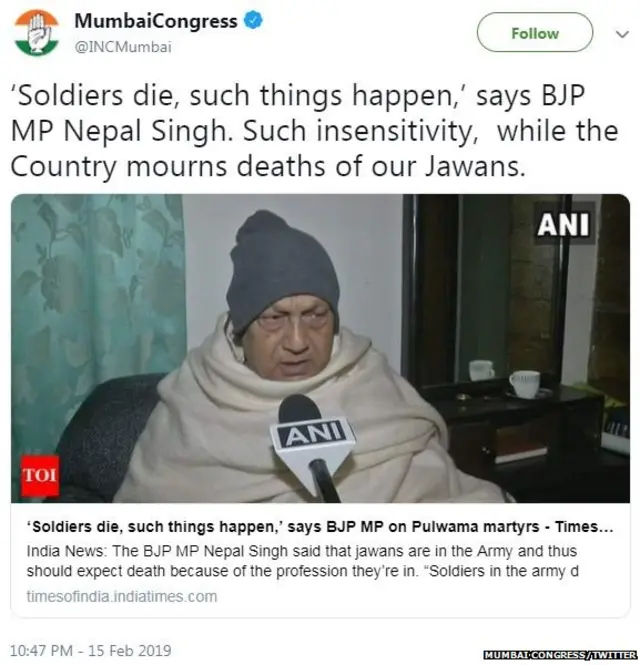The width and height of the screenshot is (640, 665).
Task: Open the timesofindia.indiatimes.com domain link
Action: point(122,596)
